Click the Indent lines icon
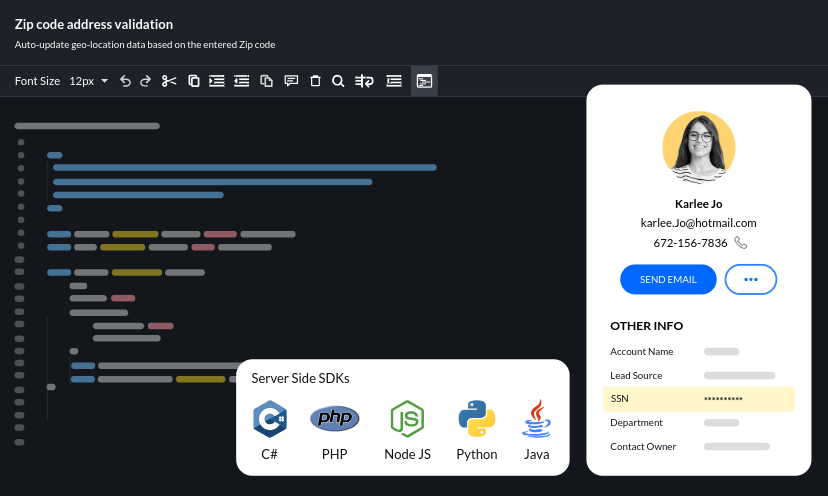This screenshot has width=828, height=496. click(217, 81)
